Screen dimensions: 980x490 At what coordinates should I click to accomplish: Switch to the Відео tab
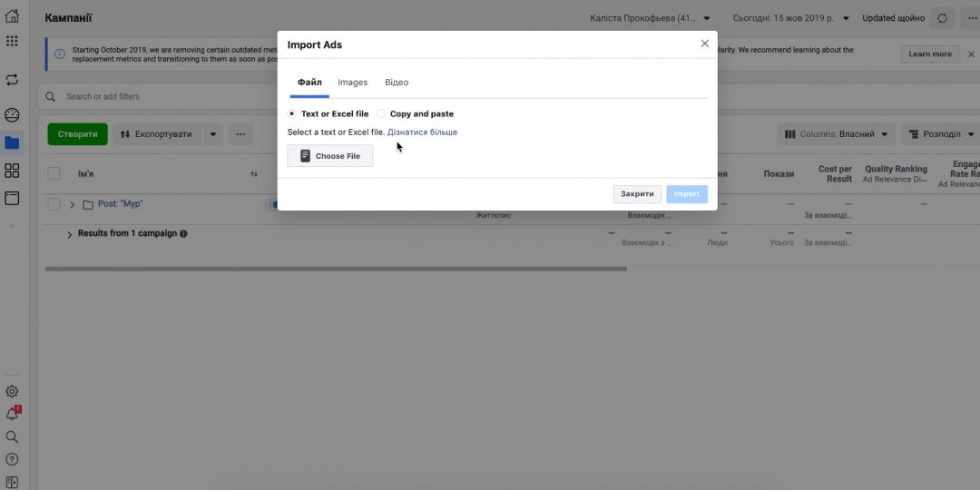click(x=397, y=83)
